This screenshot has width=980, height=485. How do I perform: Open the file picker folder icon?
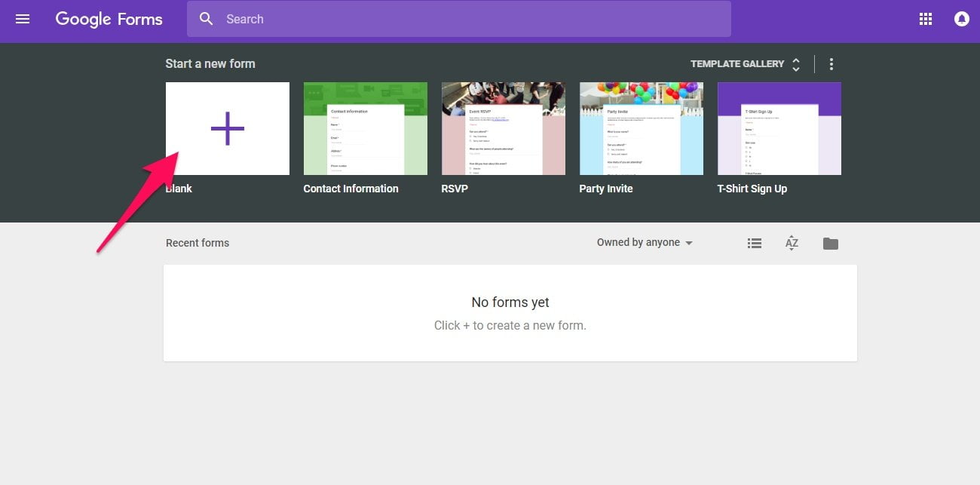click(831, 243)
